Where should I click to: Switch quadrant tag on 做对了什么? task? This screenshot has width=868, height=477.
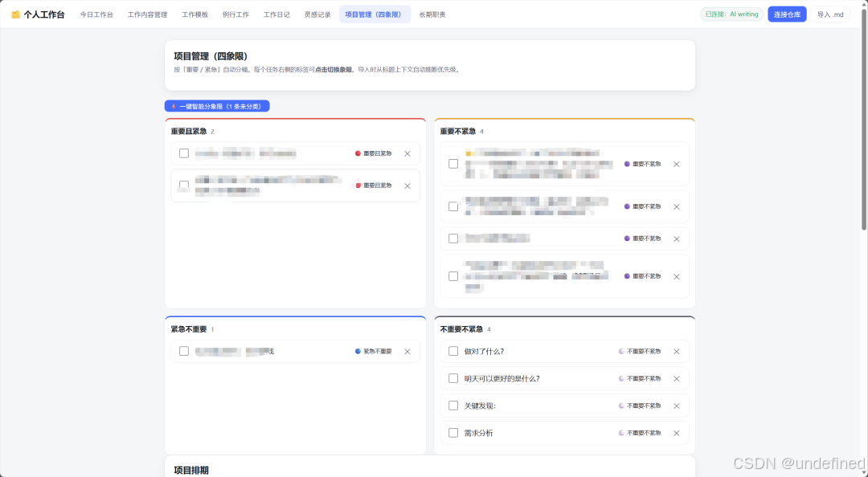click(x=640, y=352)
